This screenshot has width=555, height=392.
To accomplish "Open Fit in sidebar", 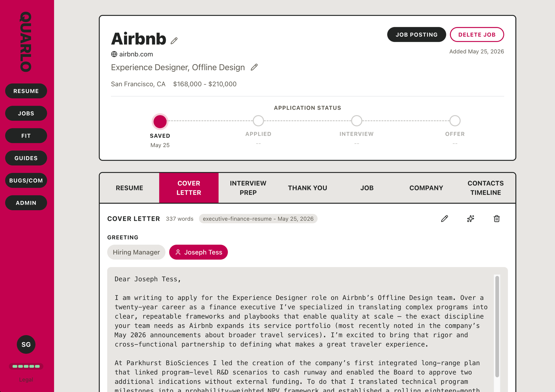I will click(x=26, y=136).
